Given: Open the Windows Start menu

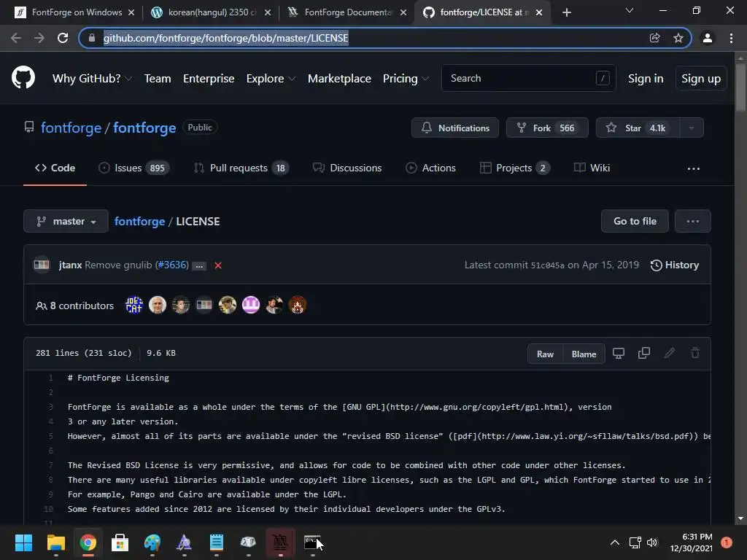Looking at the screenshot, I should point(23,542).
